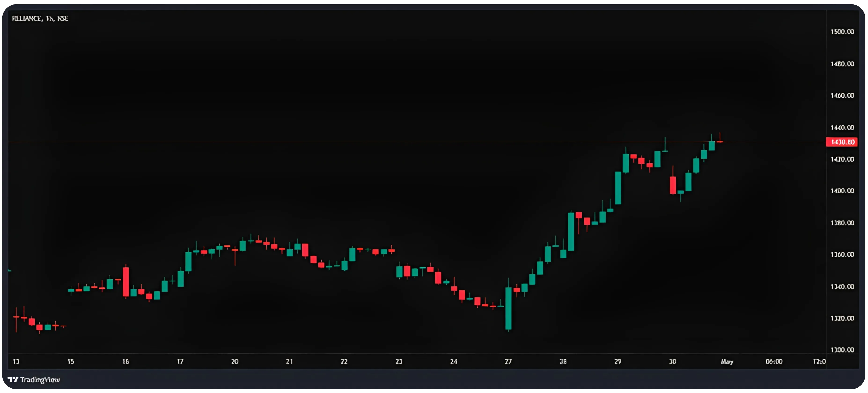This screenshot has height=393, width=868.
Task: Click the 1320.00 price axis label
Action: tap(842, 318)
